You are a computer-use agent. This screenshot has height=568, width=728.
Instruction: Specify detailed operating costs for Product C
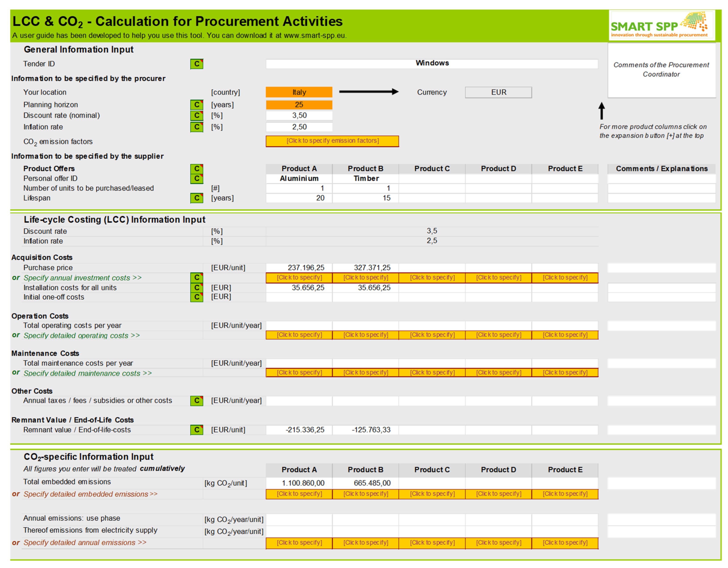432,335
